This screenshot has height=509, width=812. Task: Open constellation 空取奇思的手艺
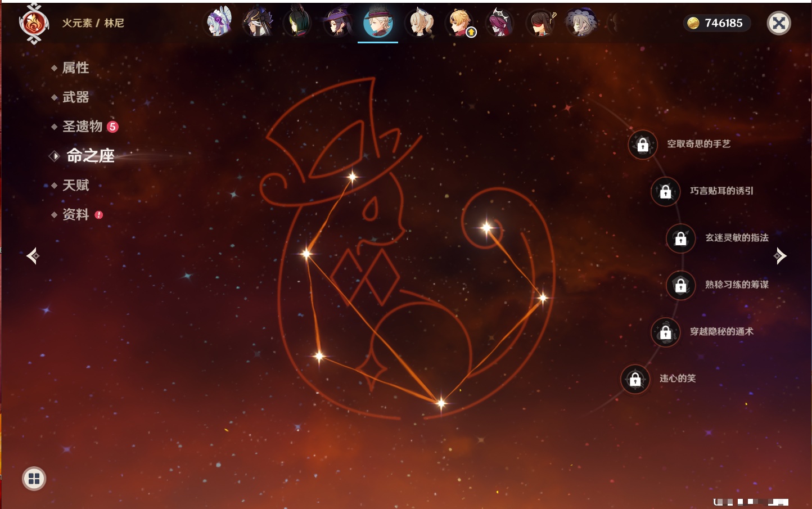point(698,144)
